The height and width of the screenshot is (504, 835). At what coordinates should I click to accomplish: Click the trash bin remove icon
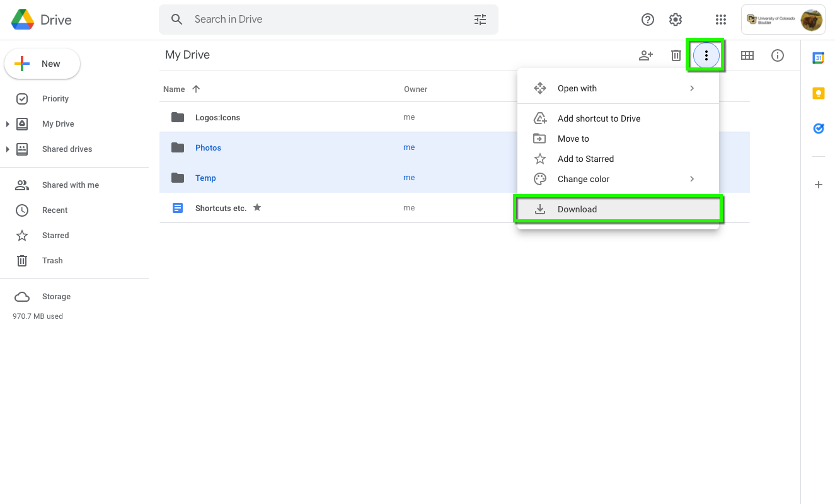tap(676, 55)
